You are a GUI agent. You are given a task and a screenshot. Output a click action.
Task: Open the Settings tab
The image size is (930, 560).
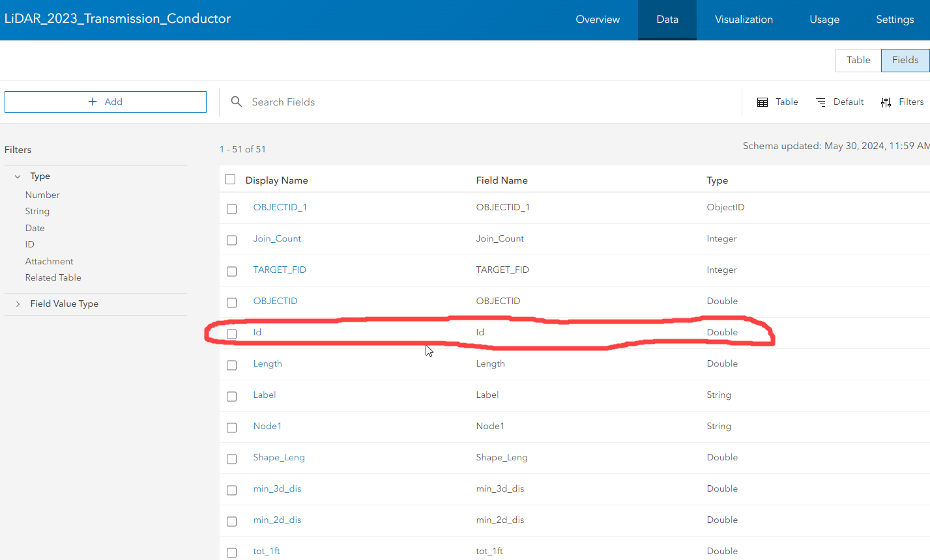[x=895, y=19]
